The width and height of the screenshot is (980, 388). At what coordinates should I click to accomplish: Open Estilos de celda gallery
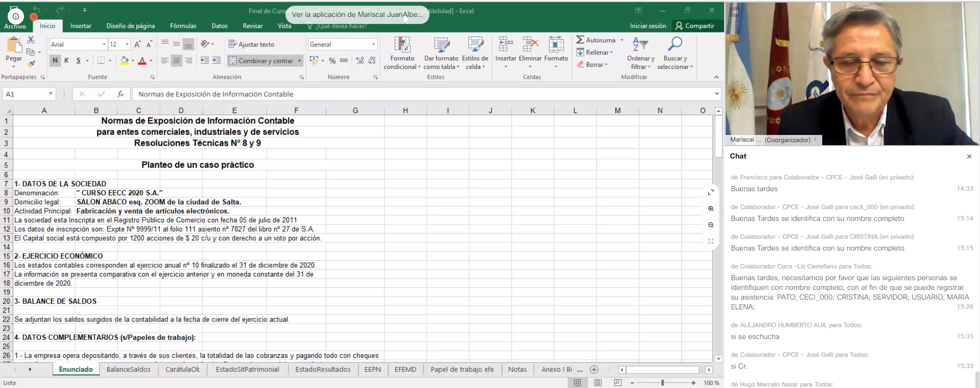(x=475, y=53)
